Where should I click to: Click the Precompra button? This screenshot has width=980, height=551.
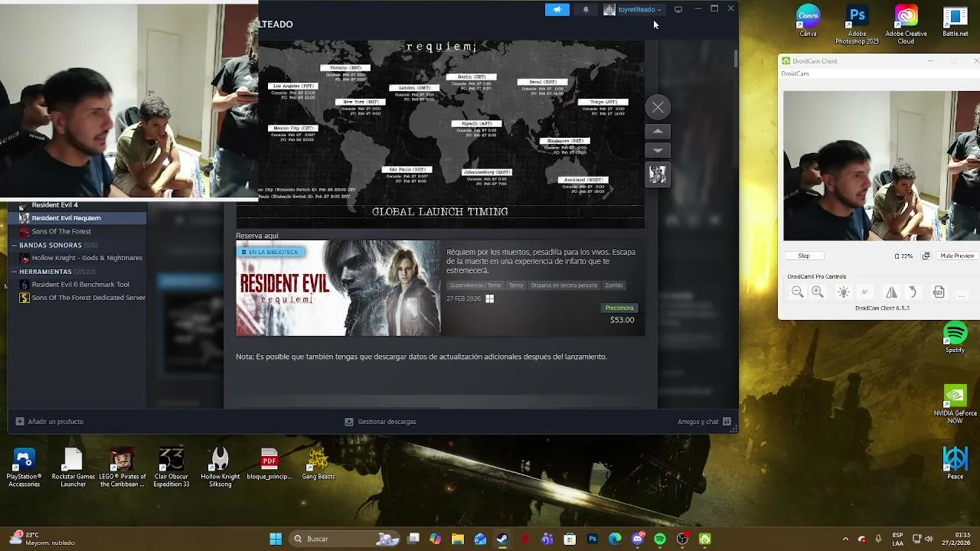pyautogui.click(x=619, y=308)
